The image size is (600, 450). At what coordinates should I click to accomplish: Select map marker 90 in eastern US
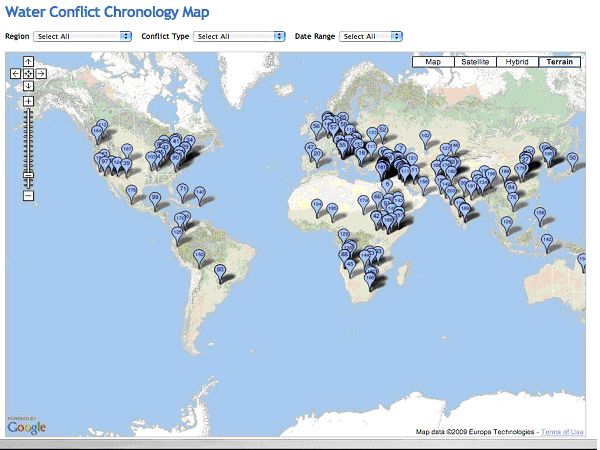176,160
